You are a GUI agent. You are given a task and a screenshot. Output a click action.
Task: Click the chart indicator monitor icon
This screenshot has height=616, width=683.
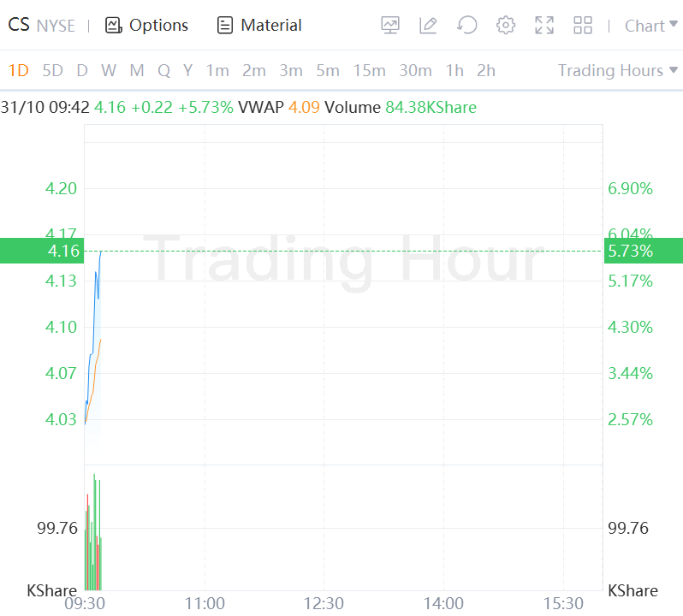point(390,26)
